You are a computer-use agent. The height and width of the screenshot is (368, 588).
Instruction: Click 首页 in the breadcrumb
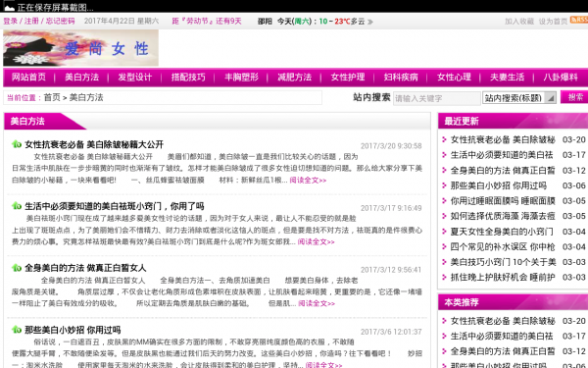point(52,97)
